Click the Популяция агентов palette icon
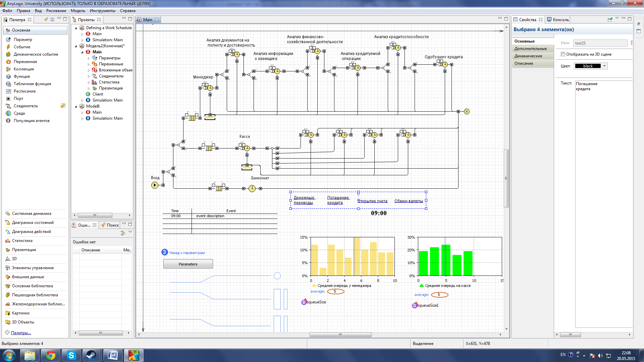Screen dimensions: 644x362 click(x=8, y=121)
